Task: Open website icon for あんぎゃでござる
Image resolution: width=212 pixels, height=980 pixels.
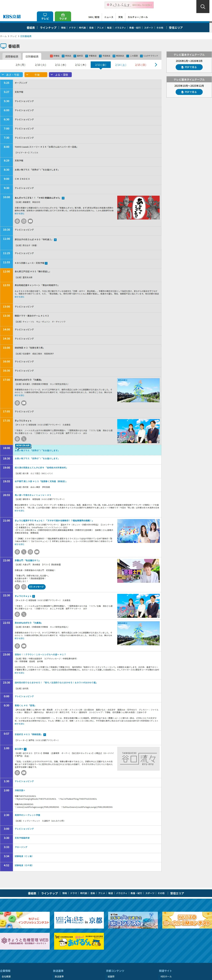Action: (x=17, y=221)
